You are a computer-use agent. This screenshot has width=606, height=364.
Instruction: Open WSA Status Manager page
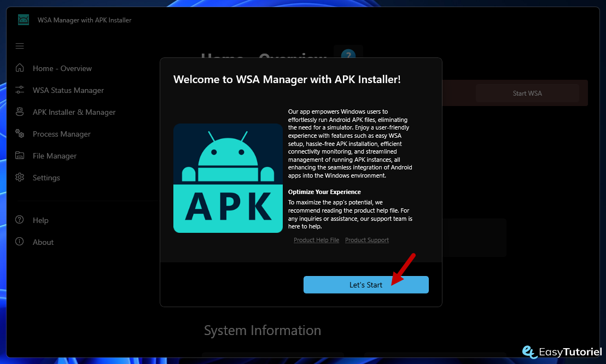coord(68,90)
